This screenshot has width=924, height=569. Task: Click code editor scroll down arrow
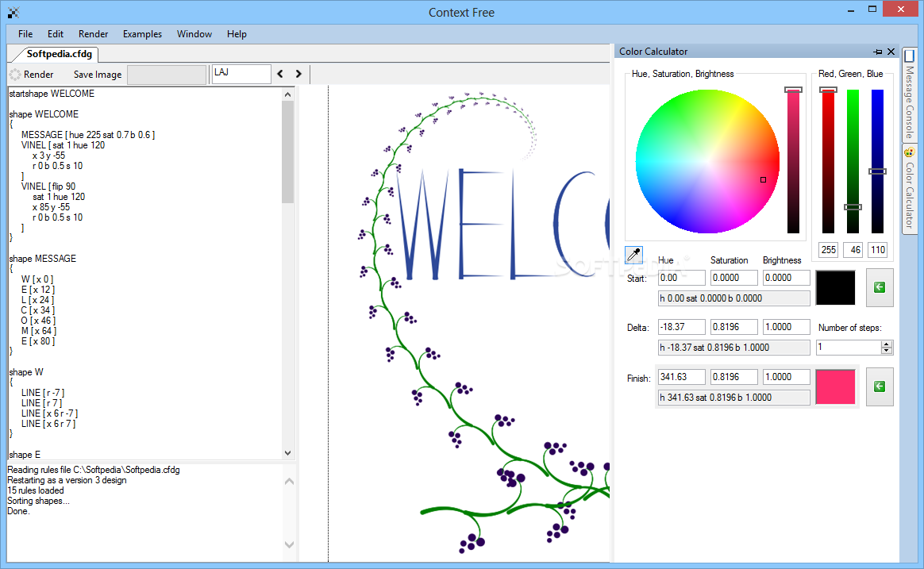coord(287,453)
